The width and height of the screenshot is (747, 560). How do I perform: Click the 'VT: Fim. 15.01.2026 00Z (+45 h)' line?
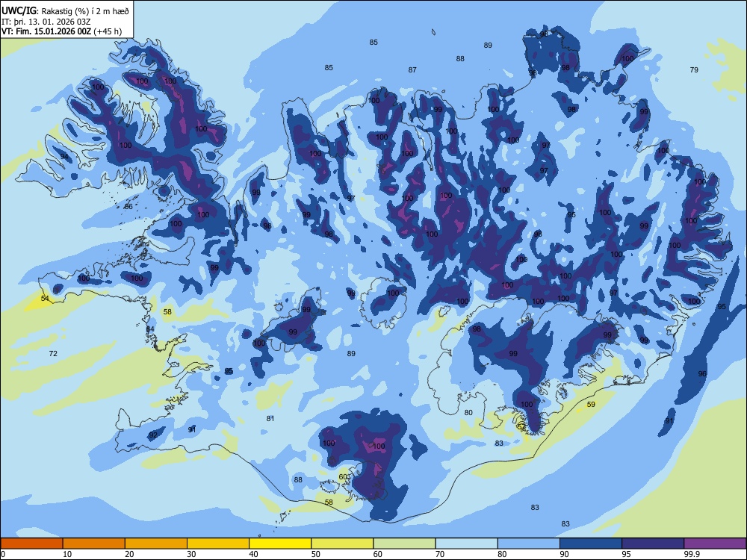61,31
